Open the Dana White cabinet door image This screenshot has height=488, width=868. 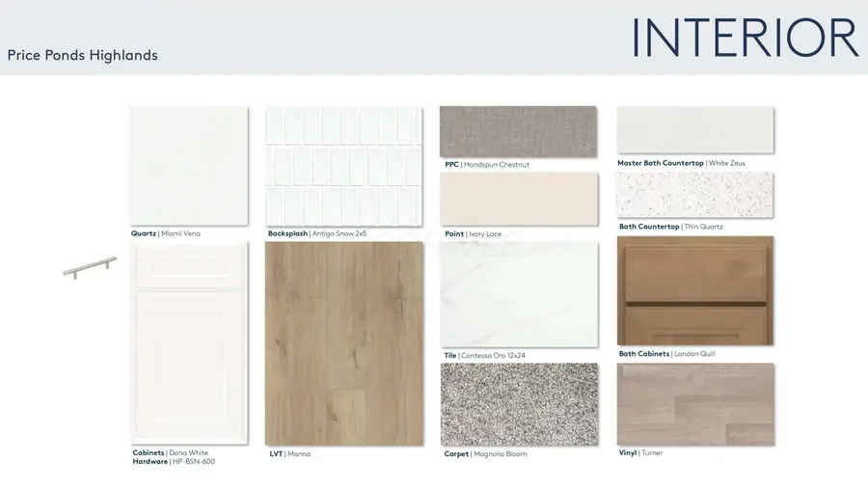point(189,343)
